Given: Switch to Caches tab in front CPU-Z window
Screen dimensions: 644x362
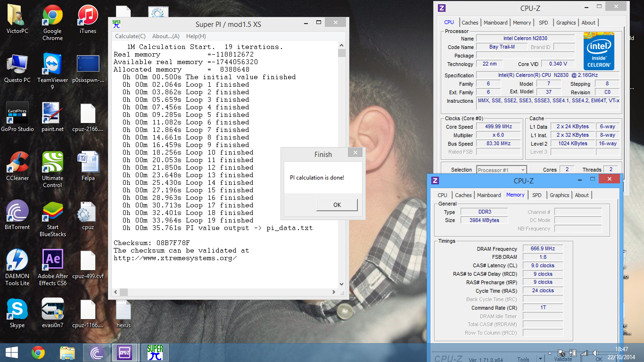Looking at the screenshot, I should click(463, 195).
